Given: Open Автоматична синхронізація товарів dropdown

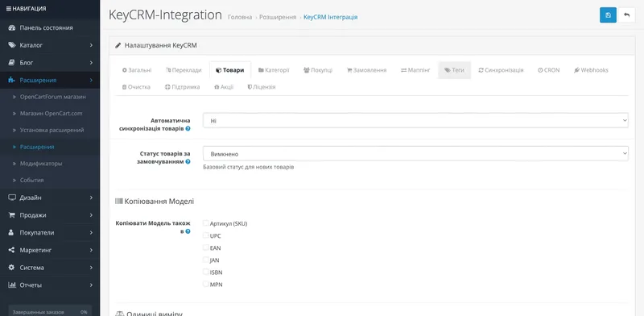Looking at the screenshot, I should (415, 121).
